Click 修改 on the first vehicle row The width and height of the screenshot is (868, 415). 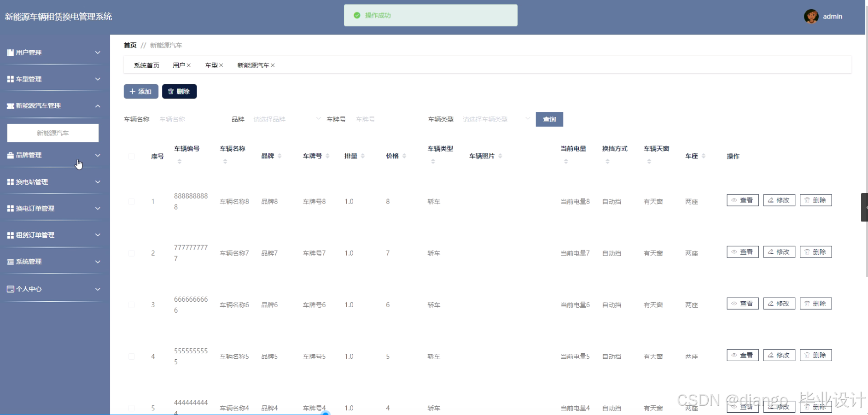(x=779, y=200)
